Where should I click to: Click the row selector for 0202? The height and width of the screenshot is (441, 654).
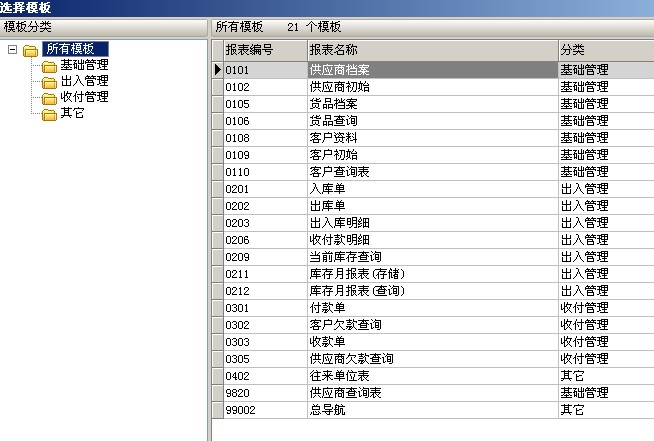point(218,206)
